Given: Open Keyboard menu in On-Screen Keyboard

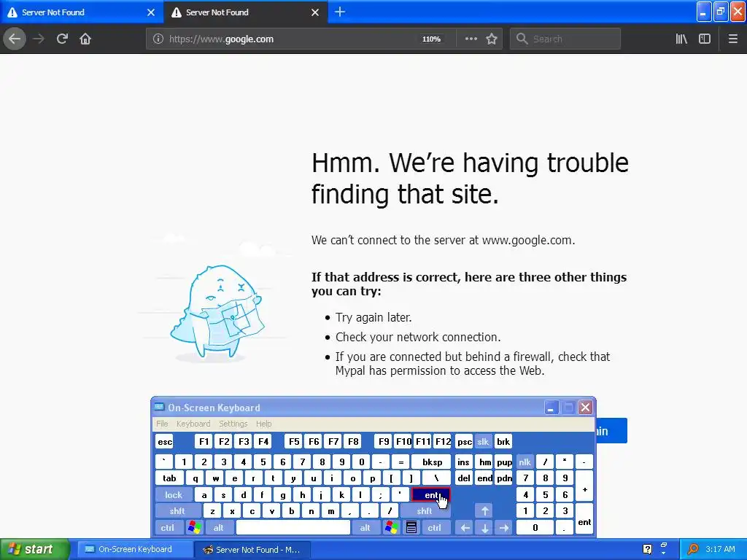Looking at the screenshot, I should pos(193,424).
